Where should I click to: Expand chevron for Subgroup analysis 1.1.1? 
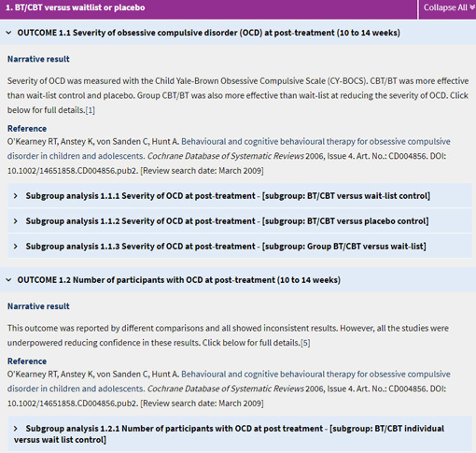pos(16,196)
